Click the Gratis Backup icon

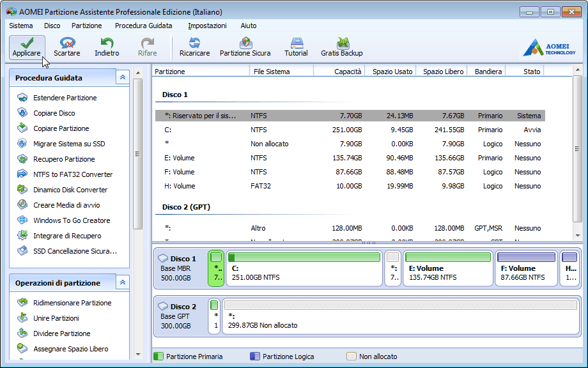tap(341, 43)
